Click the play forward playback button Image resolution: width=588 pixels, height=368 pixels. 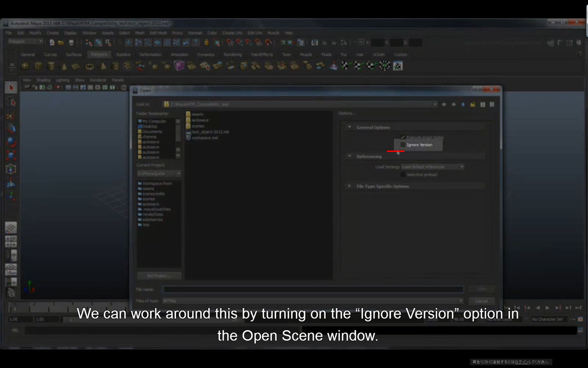point(547,308)
